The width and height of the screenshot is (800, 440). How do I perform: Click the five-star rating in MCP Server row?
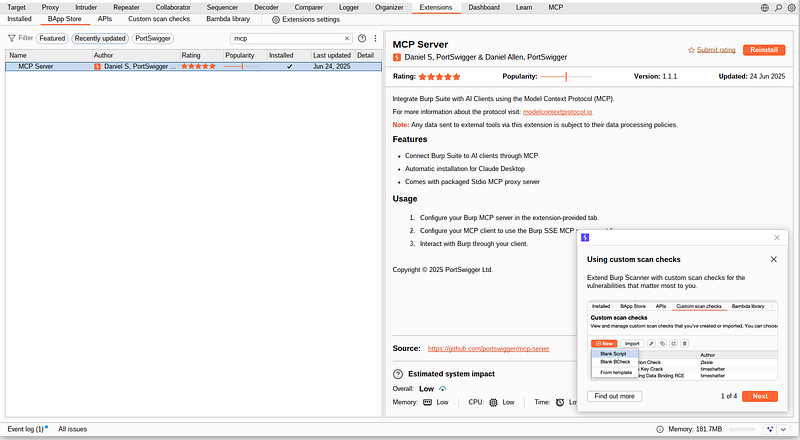198,66
